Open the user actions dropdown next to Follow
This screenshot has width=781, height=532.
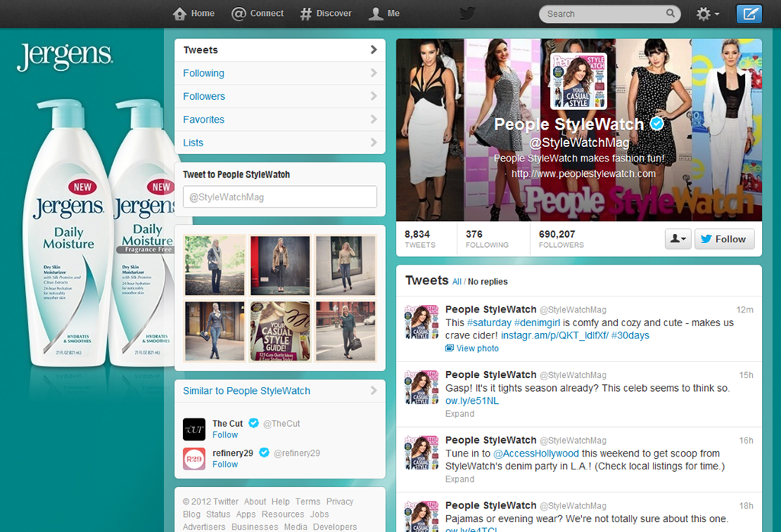point(678,239)
